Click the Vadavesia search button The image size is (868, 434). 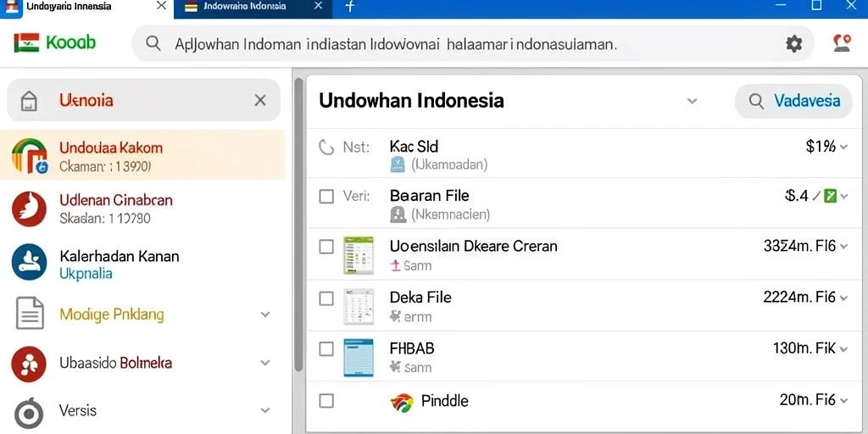(793, 102)
